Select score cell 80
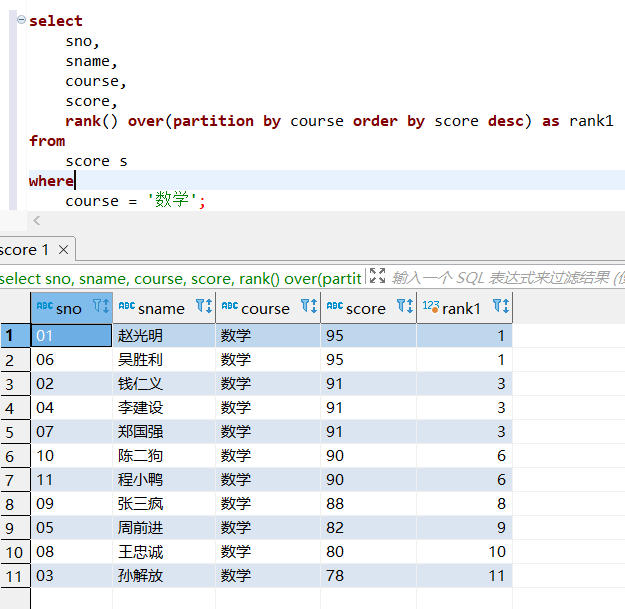625x609 pixels. pos(369,552)
